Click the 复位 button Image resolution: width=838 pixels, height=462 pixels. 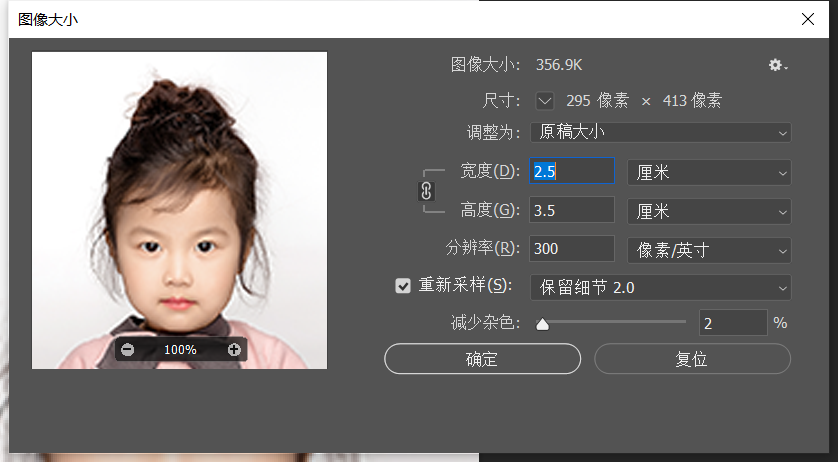692,359
